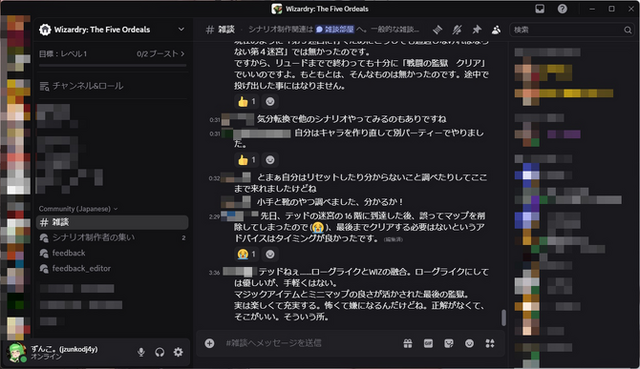The image size is (640, 369).
Task: Toggle member list visibility icon
Action: (496, 29)
